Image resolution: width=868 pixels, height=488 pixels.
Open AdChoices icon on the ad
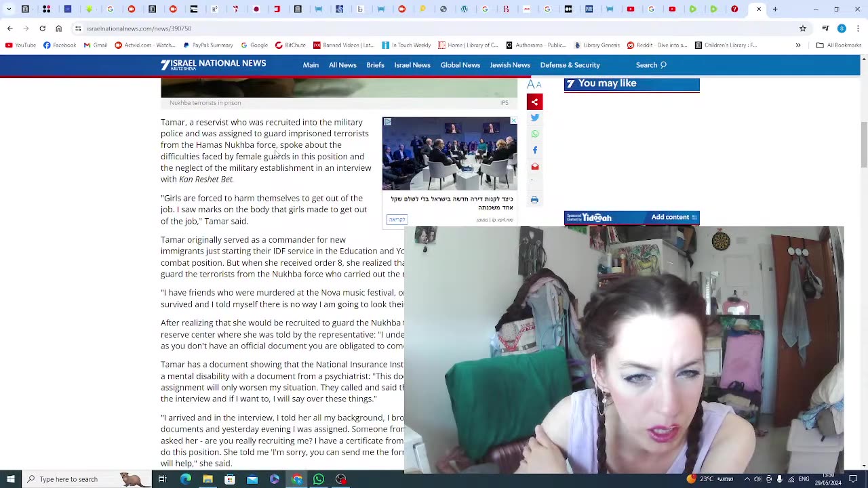point(387,121)
